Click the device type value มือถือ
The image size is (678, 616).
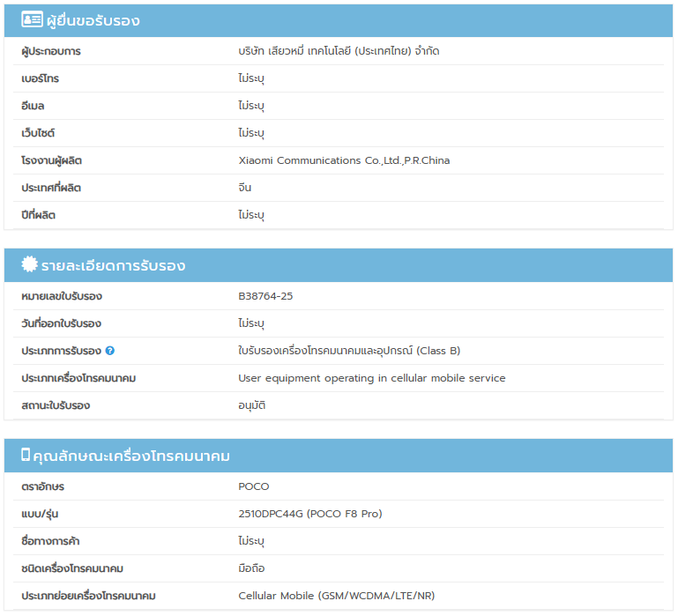tap(251, 568)
